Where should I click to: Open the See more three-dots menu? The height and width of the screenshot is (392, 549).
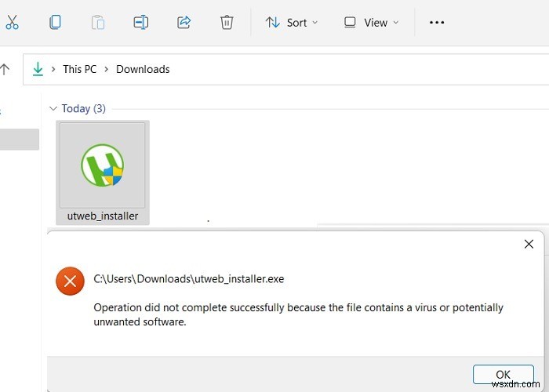(437, 23)
